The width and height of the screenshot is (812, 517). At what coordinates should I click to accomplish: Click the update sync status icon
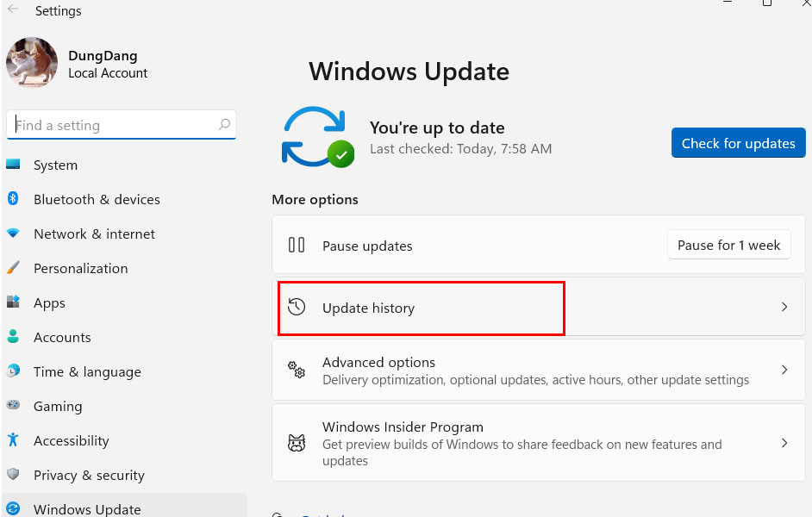(317, 137)
